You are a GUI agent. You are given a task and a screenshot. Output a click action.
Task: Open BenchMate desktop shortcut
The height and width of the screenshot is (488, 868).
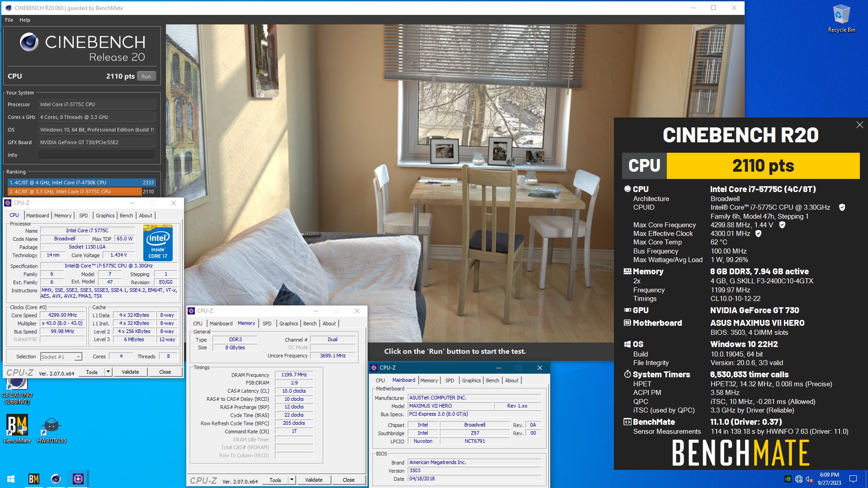point(17,429)
